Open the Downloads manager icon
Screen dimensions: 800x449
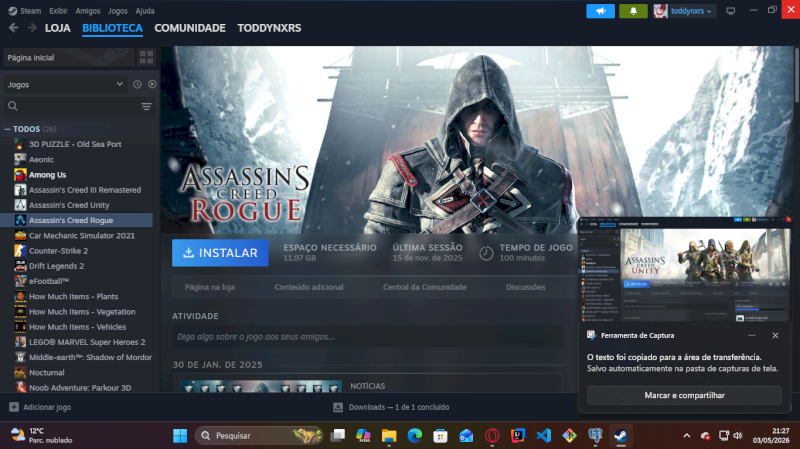pyautogui.click(x=338, y=407)
